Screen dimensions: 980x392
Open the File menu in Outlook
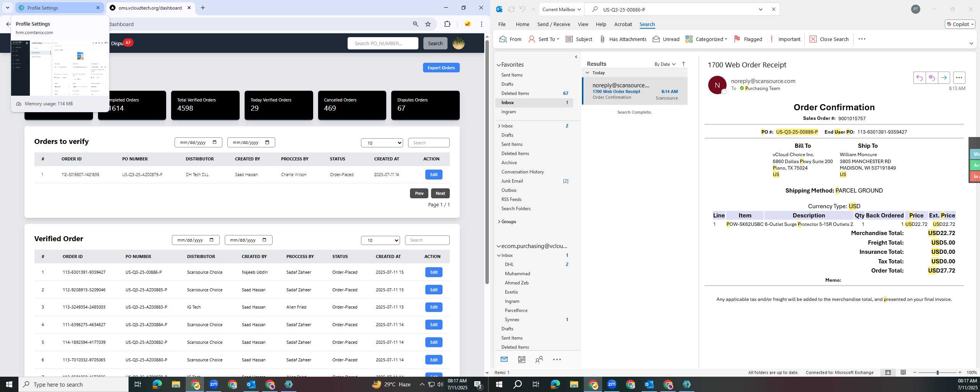502,24
